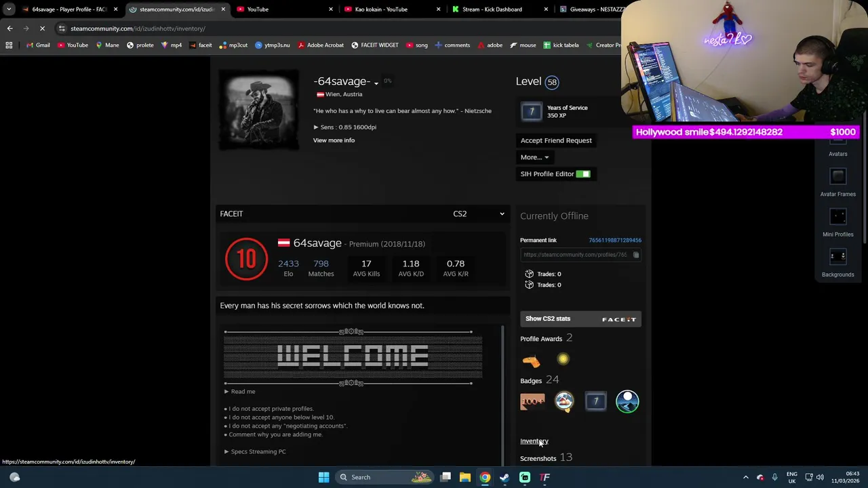This screenshot has height=488, width=868.
Task: Open the ytmp3s.nu bookmark
Action: [272, 45]
